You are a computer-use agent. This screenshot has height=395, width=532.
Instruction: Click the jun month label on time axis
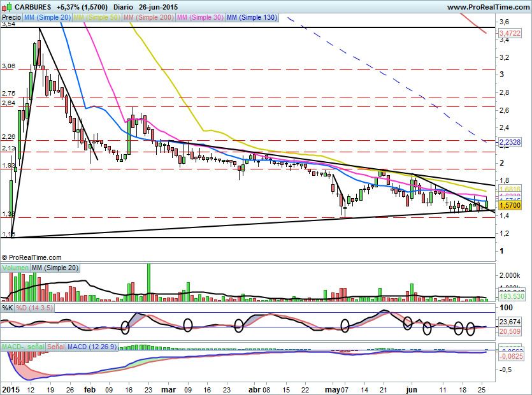[412, 389]
